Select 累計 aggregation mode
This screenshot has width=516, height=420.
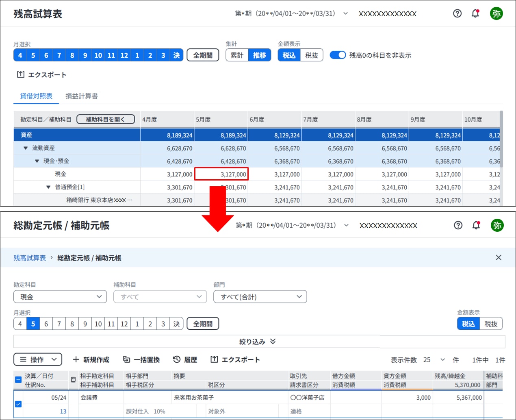point(237,55)
